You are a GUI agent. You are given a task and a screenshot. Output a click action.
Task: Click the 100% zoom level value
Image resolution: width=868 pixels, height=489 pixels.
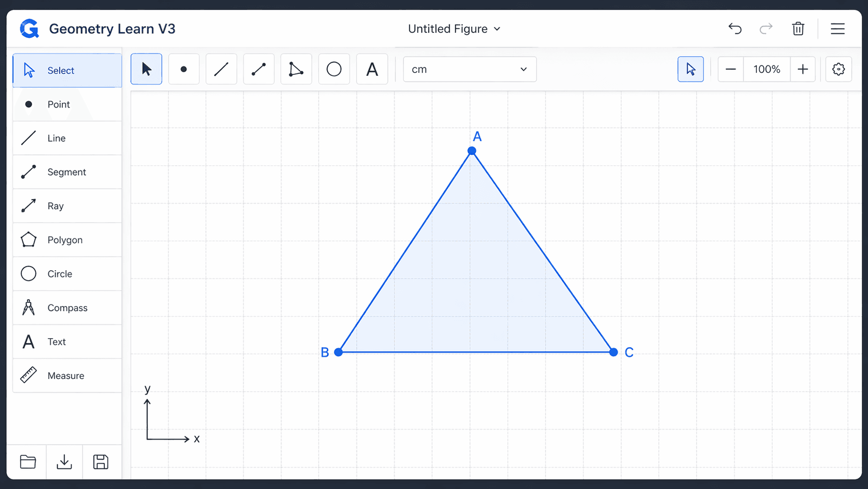(767, 69)
